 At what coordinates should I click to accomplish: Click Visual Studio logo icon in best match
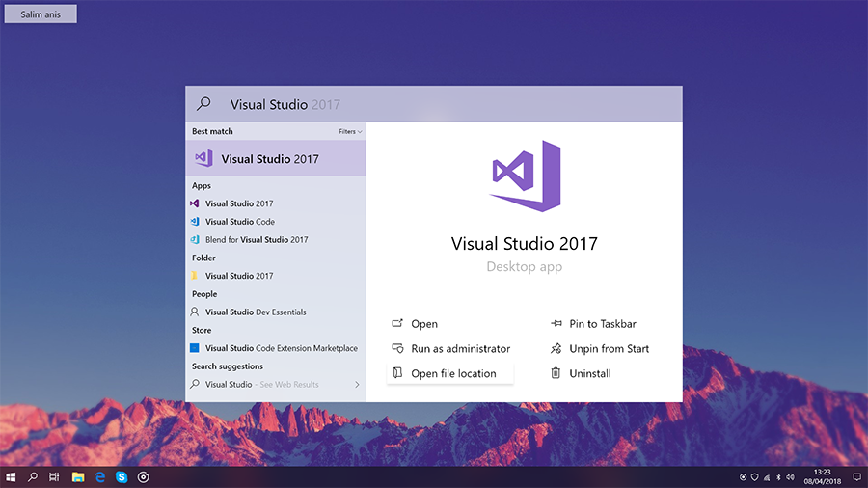point(203,159)
